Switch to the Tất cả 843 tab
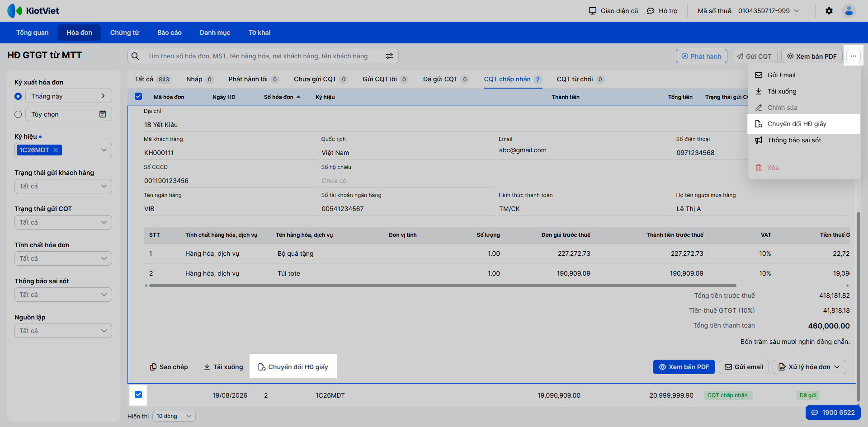The width and height of the screenshot is (868, 427). pos(153,79)
